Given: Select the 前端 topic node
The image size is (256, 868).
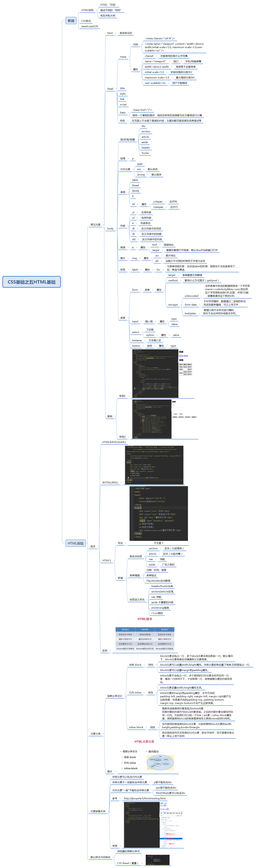Looking at the screenshot, I should [71, 21].
